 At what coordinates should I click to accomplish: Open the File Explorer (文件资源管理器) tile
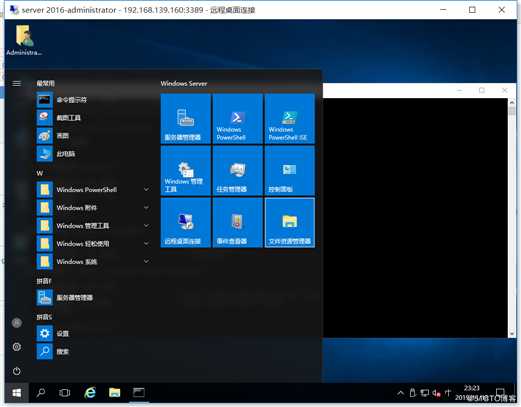pyautogui.click(x=290, y=223)
